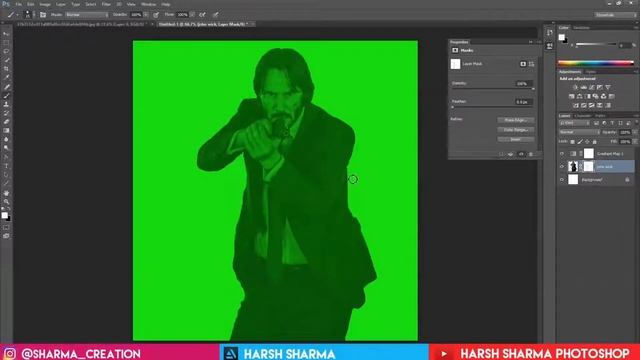
Task: Select the Rectangular Marquee tool
Action: (6, 43)
